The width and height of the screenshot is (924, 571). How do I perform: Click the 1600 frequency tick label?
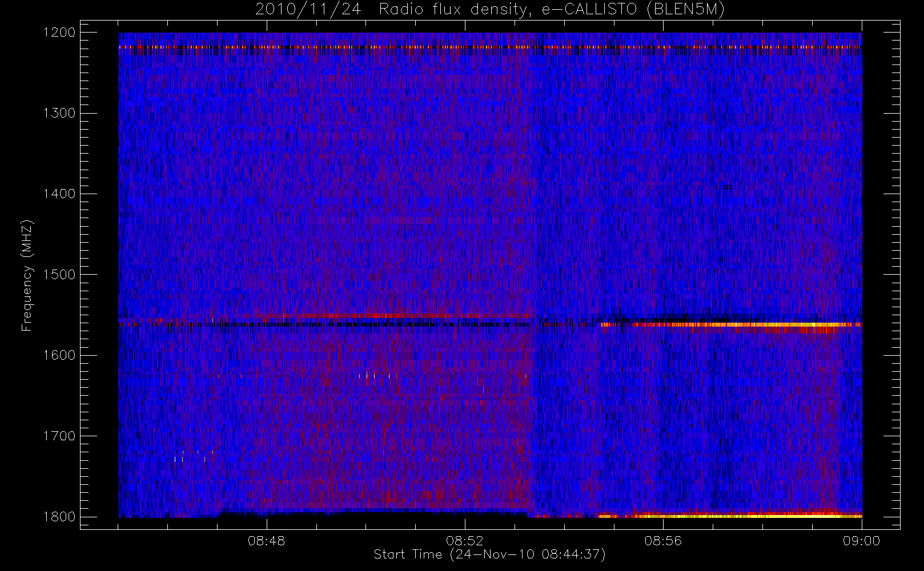[59, 355]
